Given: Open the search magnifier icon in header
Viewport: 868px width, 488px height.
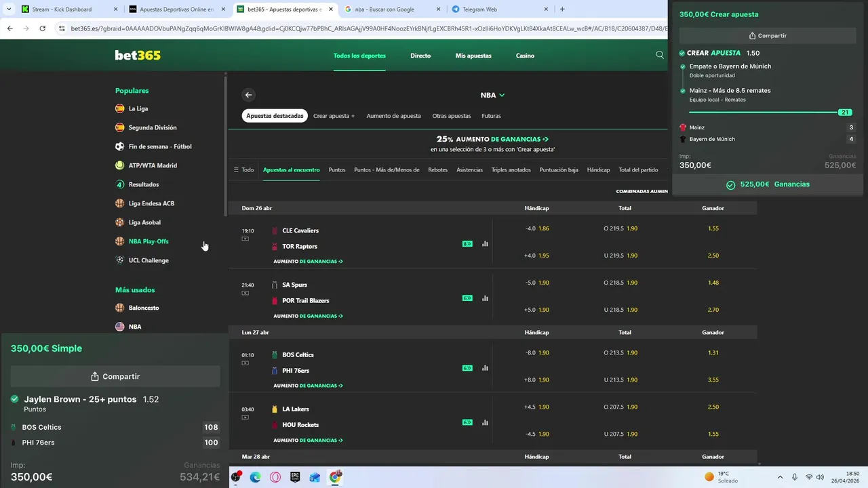Looking at the screenshot, I should tap(660, 56).
